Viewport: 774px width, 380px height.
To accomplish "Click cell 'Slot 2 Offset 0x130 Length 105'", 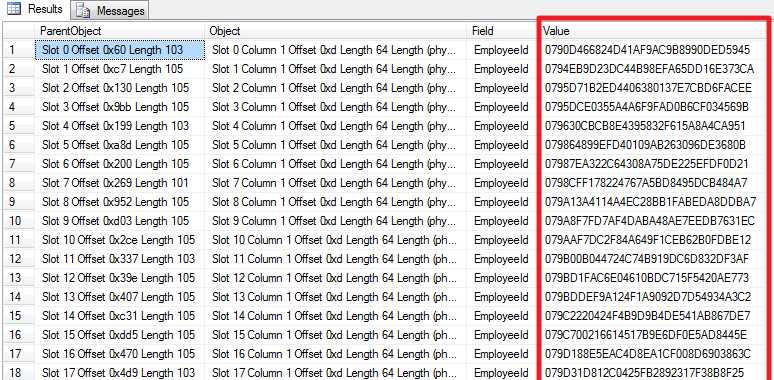I will (x=119, y=88).
